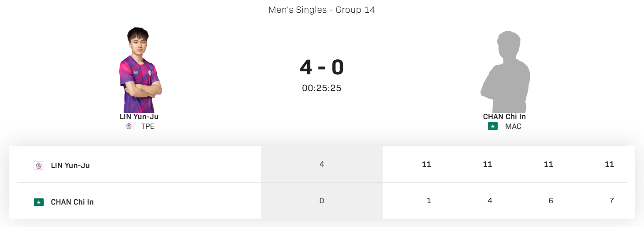Click CHAN Chi In's fourth game score of 7

[x=611, y=201]
